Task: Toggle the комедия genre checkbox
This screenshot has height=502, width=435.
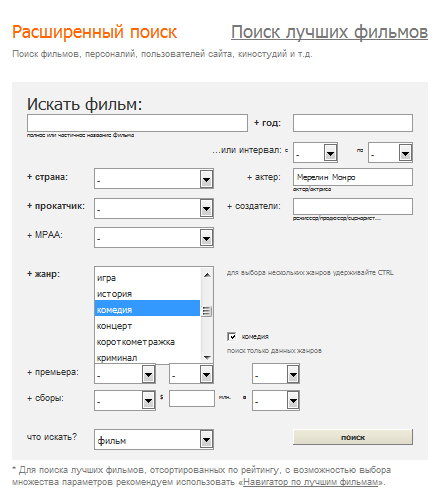Action: coord(232,336)
